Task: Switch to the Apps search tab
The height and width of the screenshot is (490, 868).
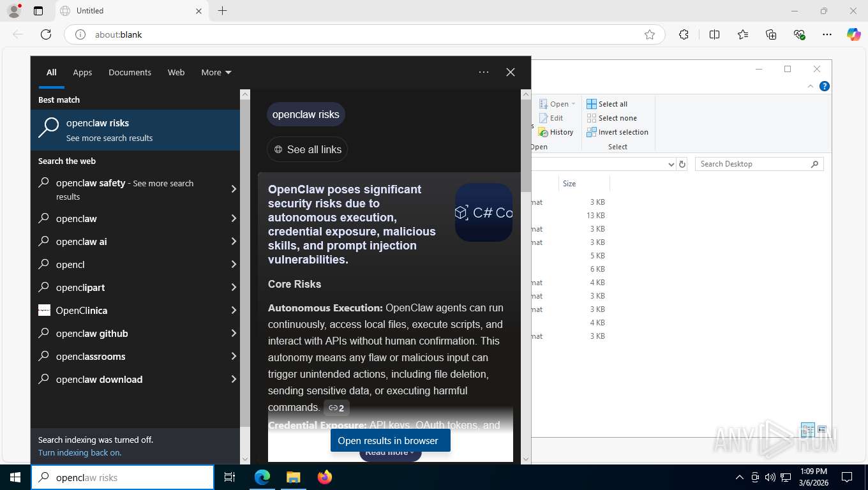Action: (82, 72)
